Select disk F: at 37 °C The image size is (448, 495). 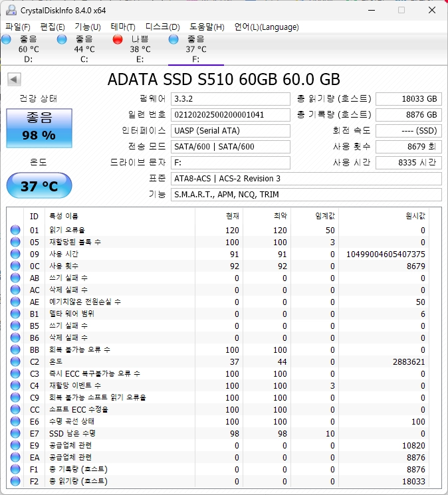pyautogui.click(x=195, y=49)
